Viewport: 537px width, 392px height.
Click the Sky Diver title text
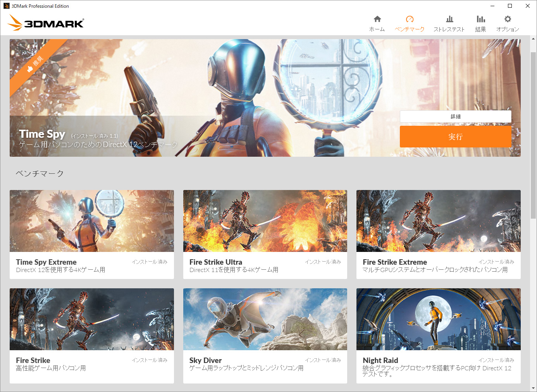tap(205, 360)
